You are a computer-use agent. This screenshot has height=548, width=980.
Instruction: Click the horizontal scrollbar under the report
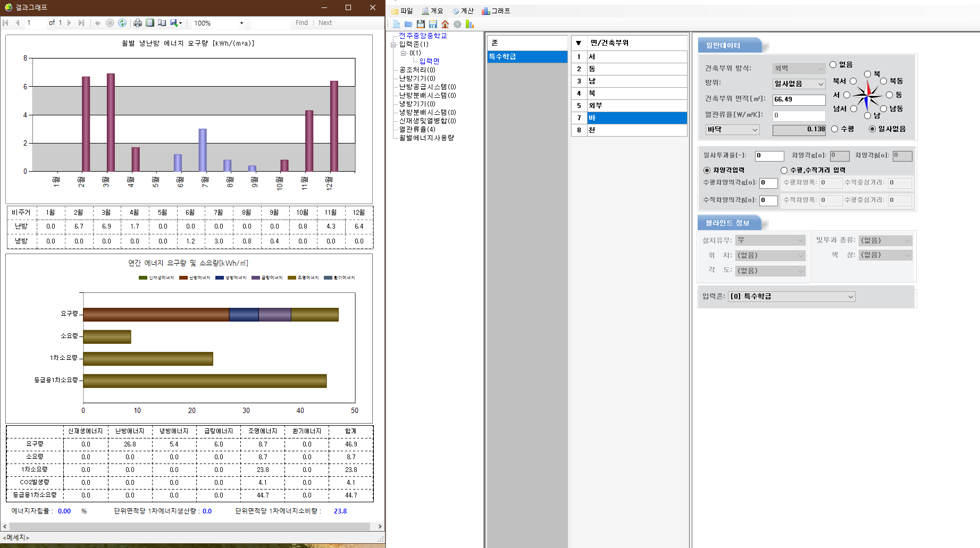point(191,526)
